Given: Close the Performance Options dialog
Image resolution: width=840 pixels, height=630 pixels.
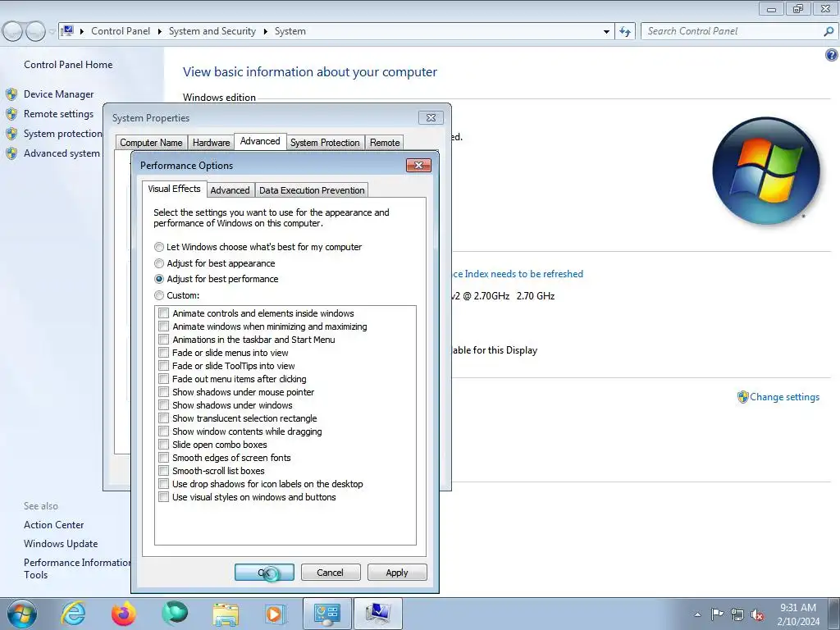Looking at the screenshot, I should tap(418, 165).
